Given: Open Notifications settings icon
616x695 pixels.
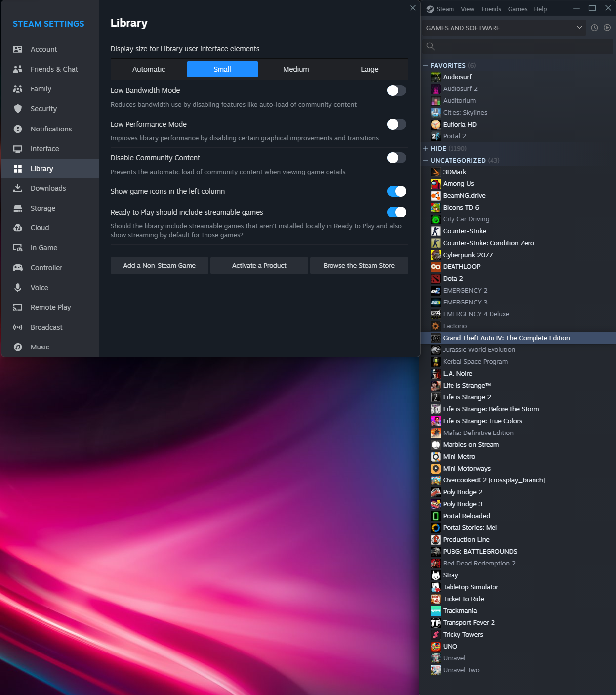Looking at the screenshot, I should pos(18,129).
